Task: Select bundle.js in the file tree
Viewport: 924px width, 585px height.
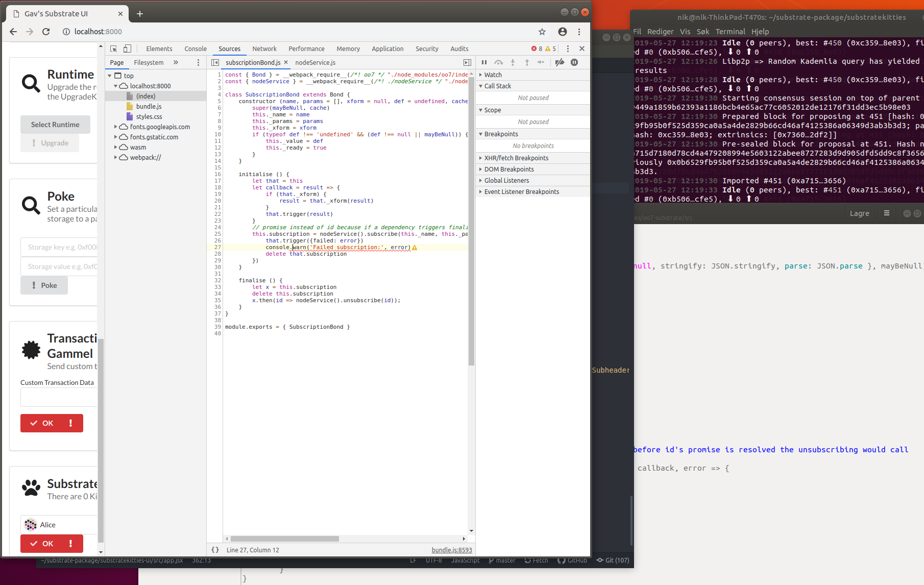Action: click(x=148, y=106)
